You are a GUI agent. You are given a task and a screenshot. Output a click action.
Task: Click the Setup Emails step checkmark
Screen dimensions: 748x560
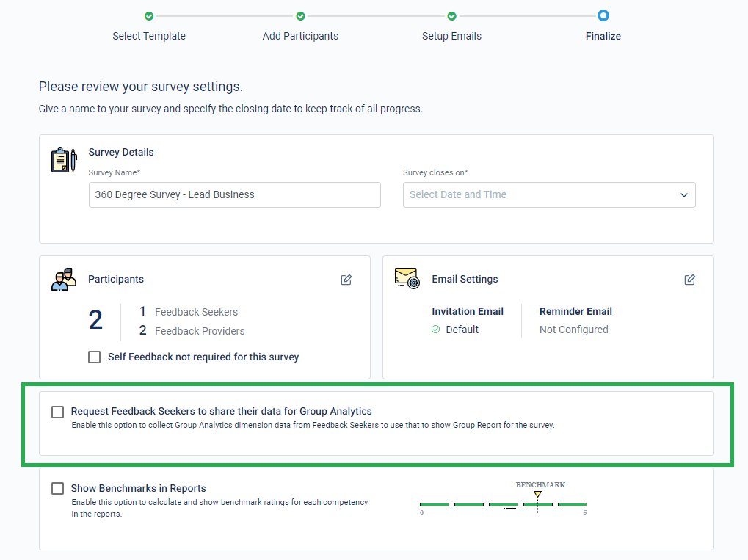coord(451,16)
